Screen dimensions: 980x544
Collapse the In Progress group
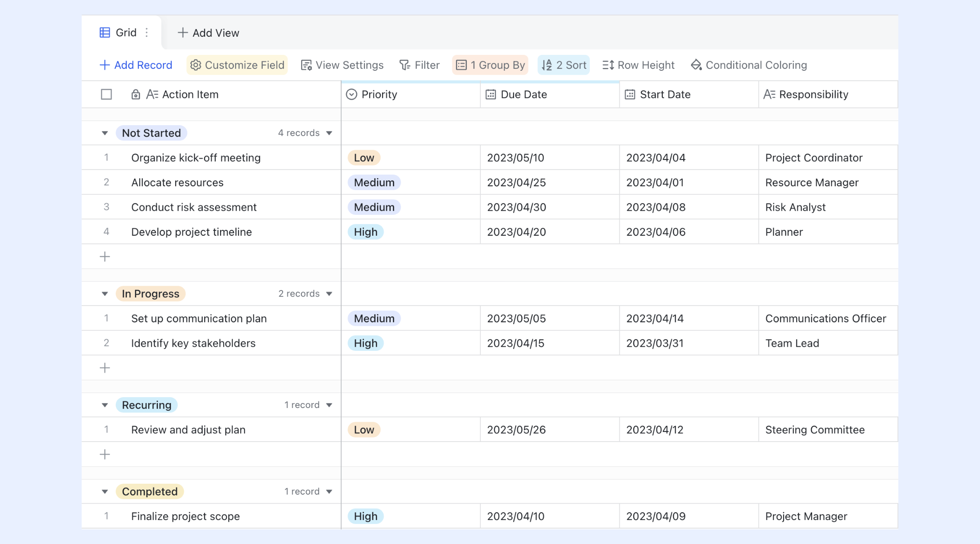(x=105, y=294)
